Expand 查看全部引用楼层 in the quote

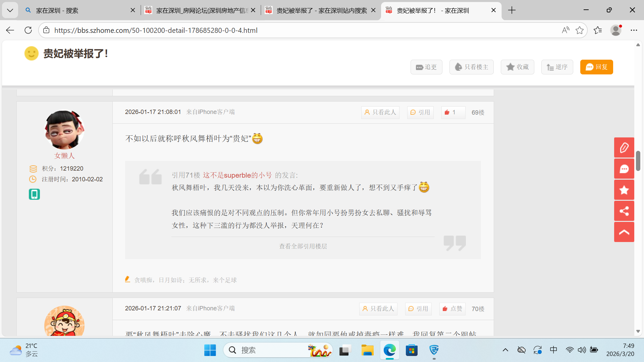click(x=303, y=246)
